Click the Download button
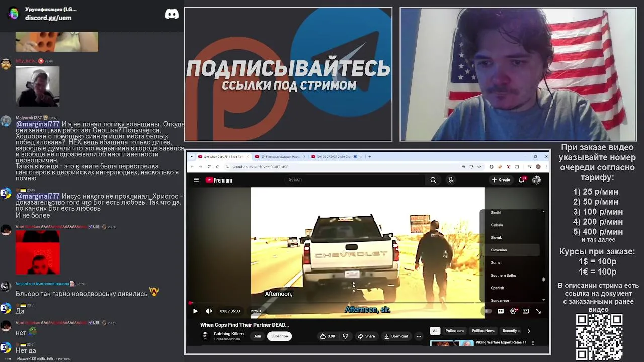The height and width of the screenshot is (362, 644). pyautogui.click(x=396, y=336)
